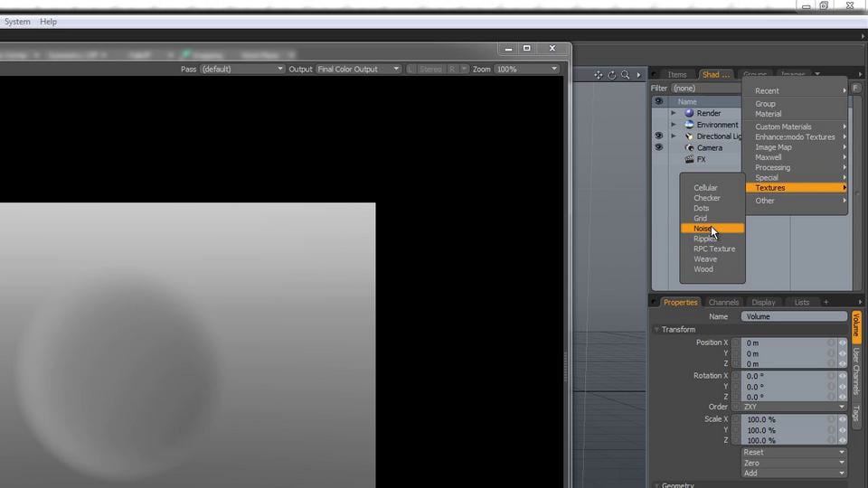Select the viewport rotate icon
The height and width of the screenshot is (488, 868).
coord(612,75)
